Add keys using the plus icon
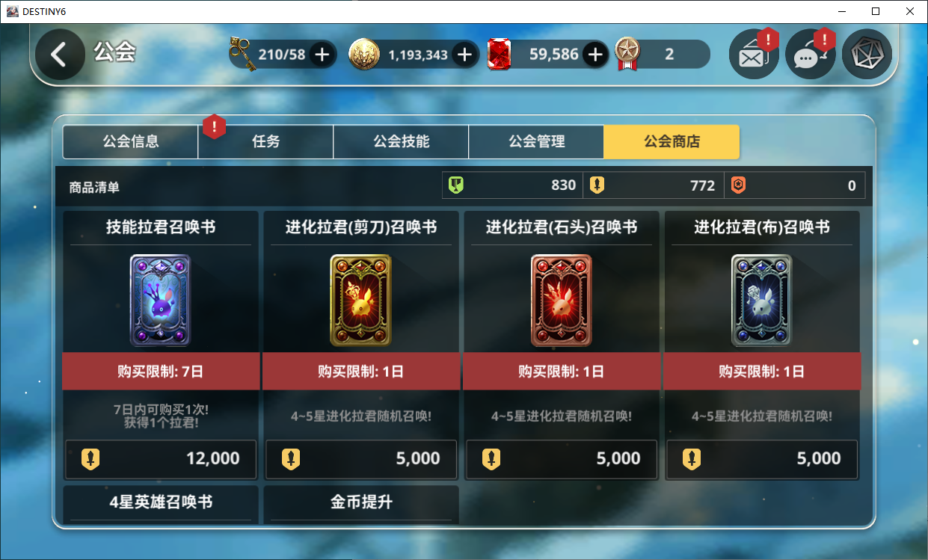Viewport: 928px width, 560px height. click(x=322, y=55)
